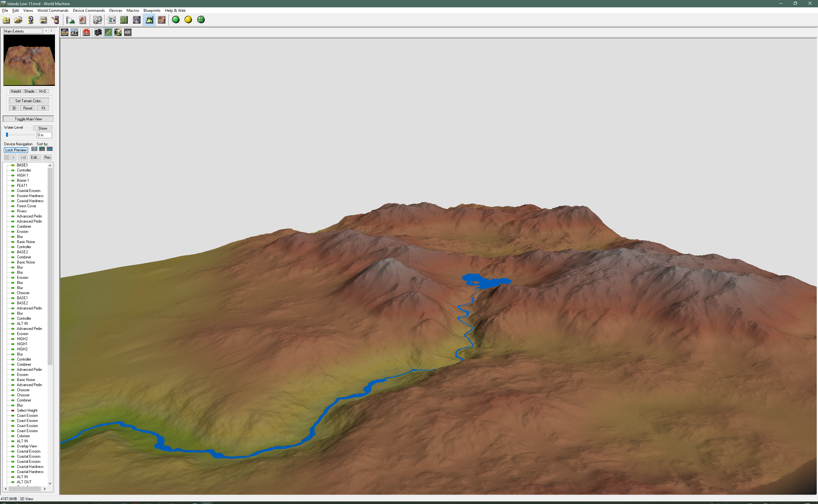Open the Blueprints menu
Screen dimensions: 818x504
tap(152, 10)
